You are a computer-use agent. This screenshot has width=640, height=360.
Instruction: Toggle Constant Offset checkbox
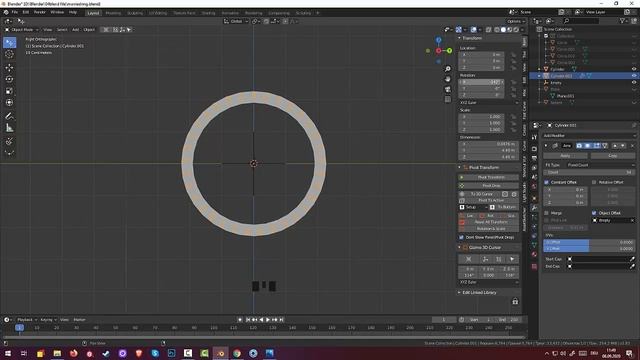547,182
